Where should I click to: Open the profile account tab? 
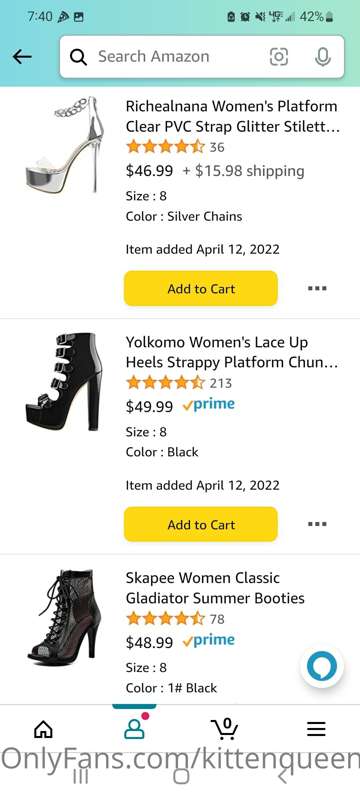134,730
